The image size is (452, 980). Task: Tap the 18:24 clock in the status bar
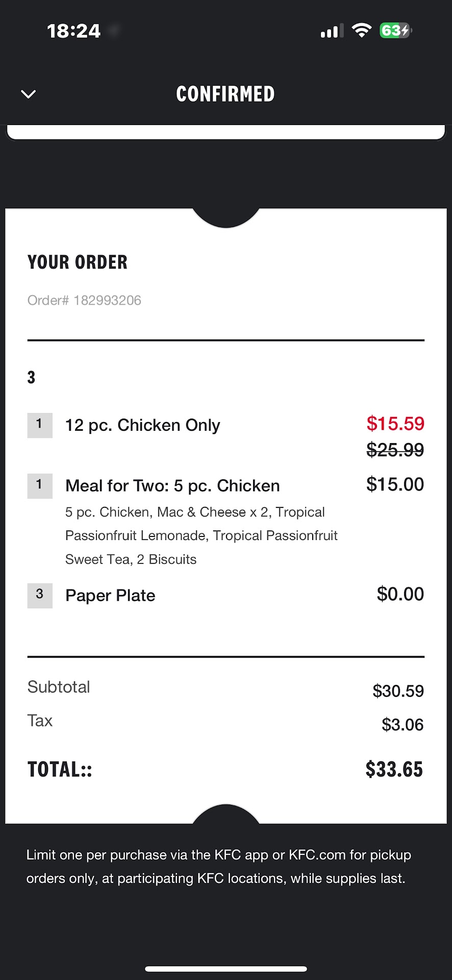(x=74, y=31)
